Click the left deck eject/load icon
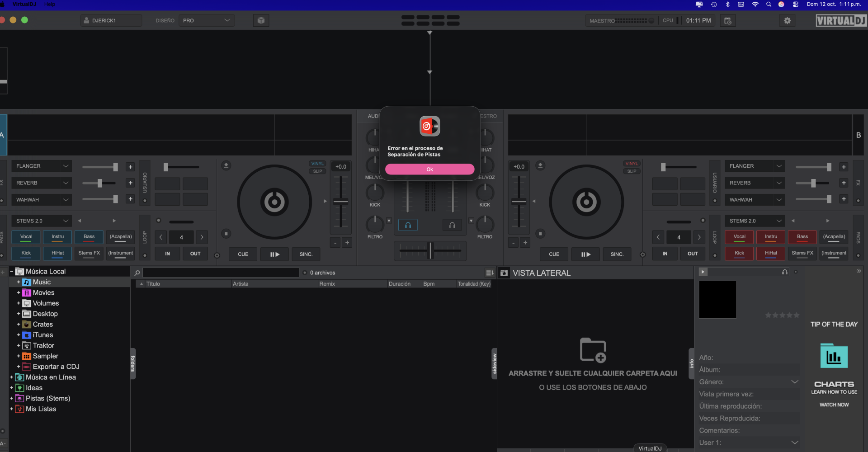The height and width of the screenshot is (452, 868). 226,165
